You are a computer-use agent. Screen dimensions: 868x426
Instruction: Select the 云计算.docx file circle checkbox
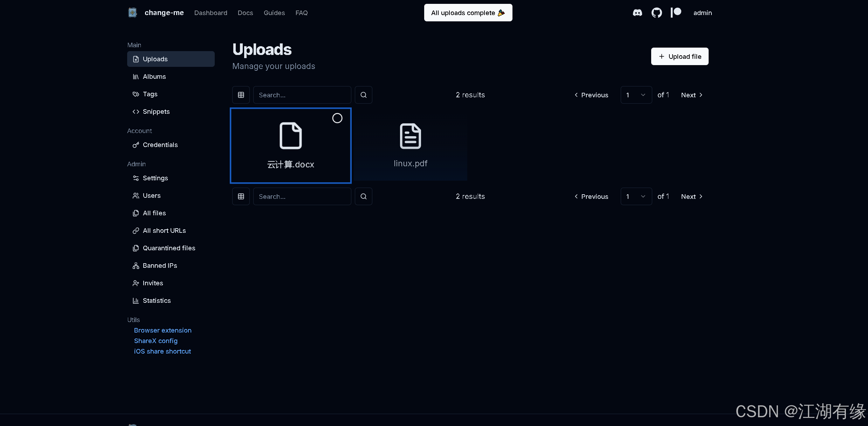tap(337, 118)
